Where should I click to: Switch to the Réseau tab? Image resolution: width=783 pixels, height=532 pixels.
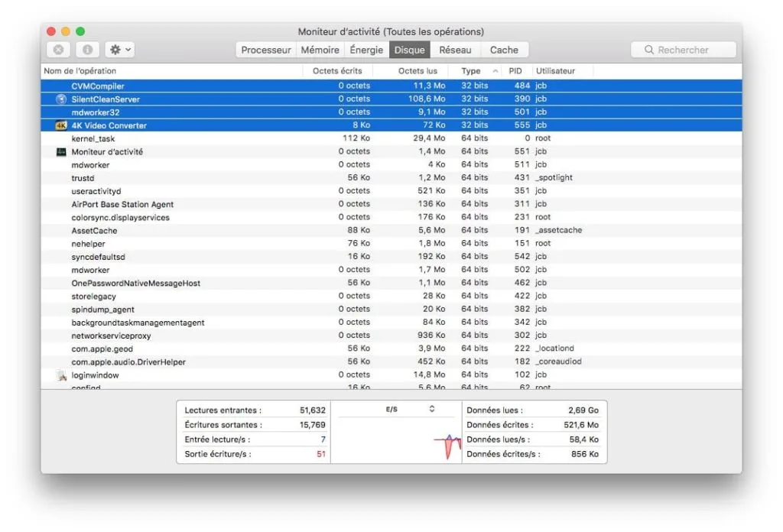point(455,50)
